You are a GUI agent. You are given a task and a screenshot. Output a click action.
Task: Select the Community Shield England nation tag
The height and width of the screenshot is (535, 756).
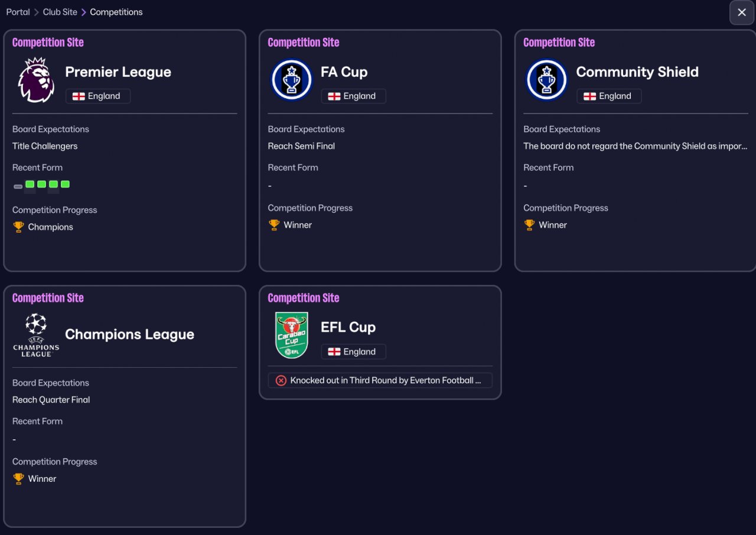point(609,96)
